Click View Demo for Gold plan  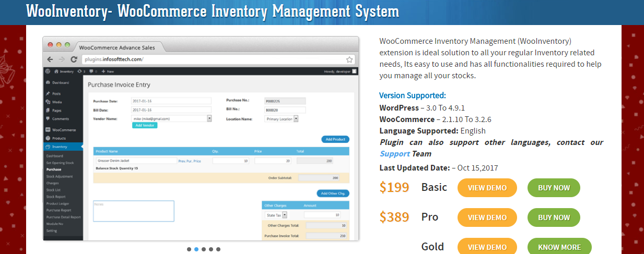[x=487, y=246]
